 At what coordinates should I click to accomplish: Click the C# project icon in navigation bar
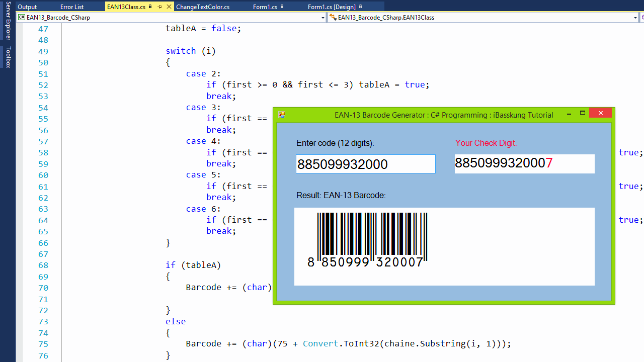(x=22, y=17)
